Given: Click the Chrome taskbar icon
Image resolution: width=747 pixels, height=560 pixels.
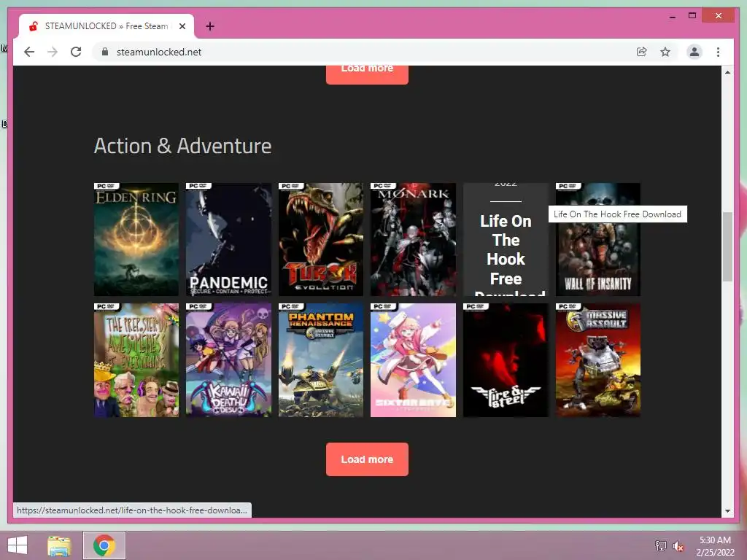Looking at the screenshot, I should [104, 545].
